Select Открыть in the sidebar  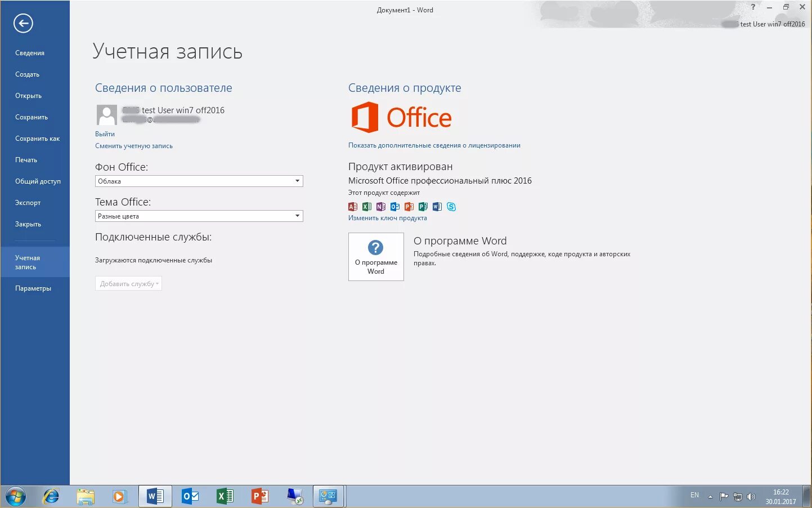pos(29,96)
